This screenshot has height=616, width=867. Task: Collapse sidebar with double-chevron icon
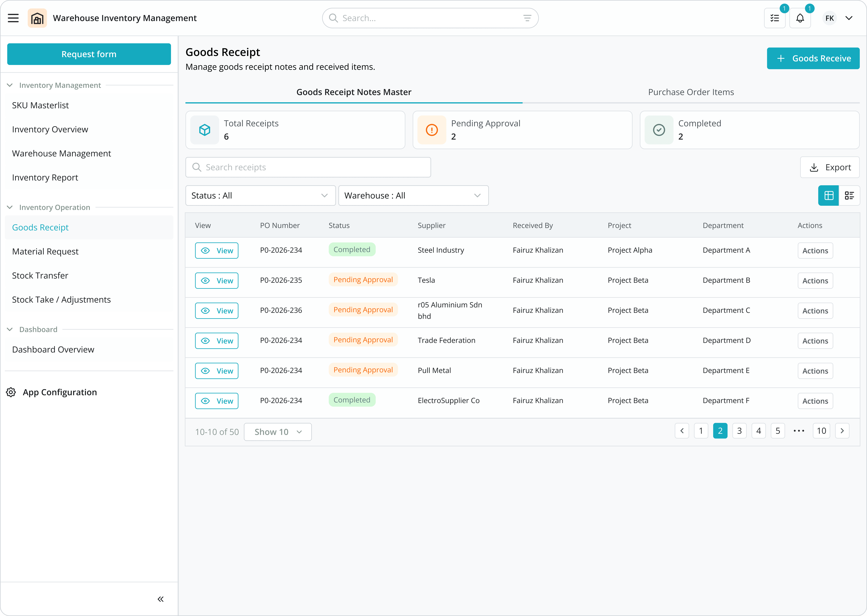(161, 599)
